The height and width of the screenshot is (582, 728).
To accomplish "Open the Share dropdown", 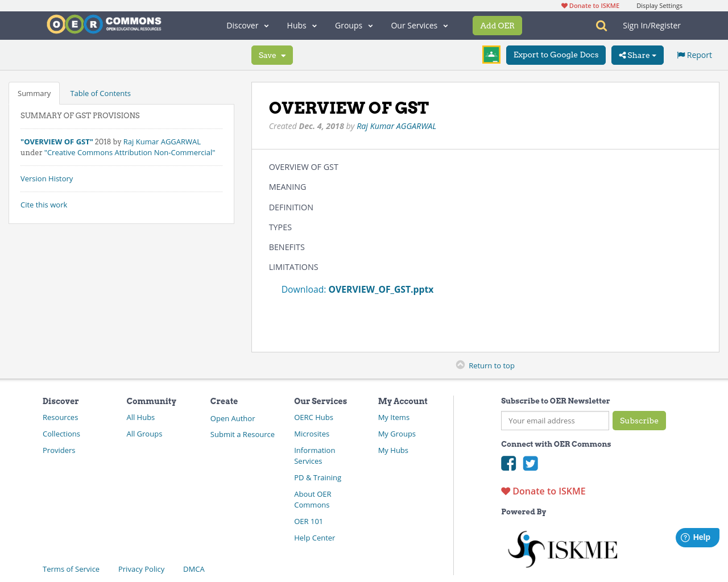I will pos(637,55).
